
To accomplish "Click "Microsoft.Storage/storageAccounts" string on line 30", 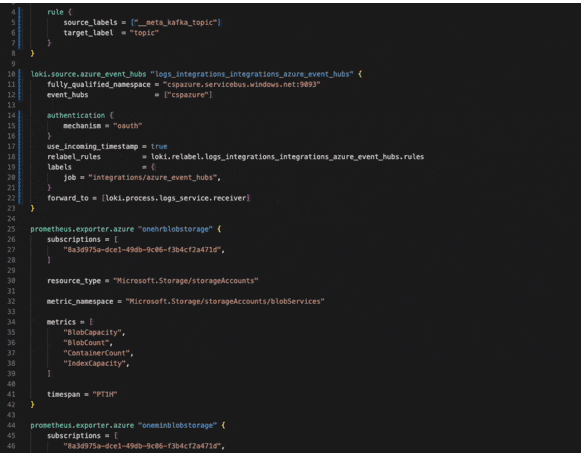I will click(x=186, y=281).
